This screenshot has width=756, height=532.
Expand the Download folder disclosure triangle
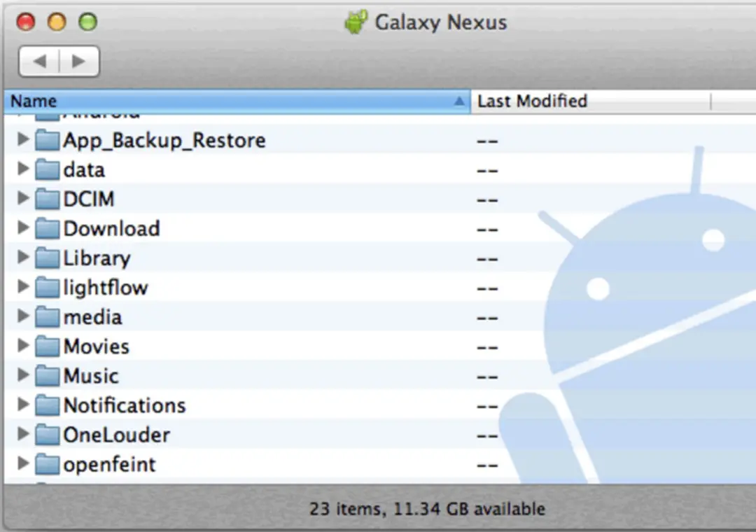click(x=22, y=227)
